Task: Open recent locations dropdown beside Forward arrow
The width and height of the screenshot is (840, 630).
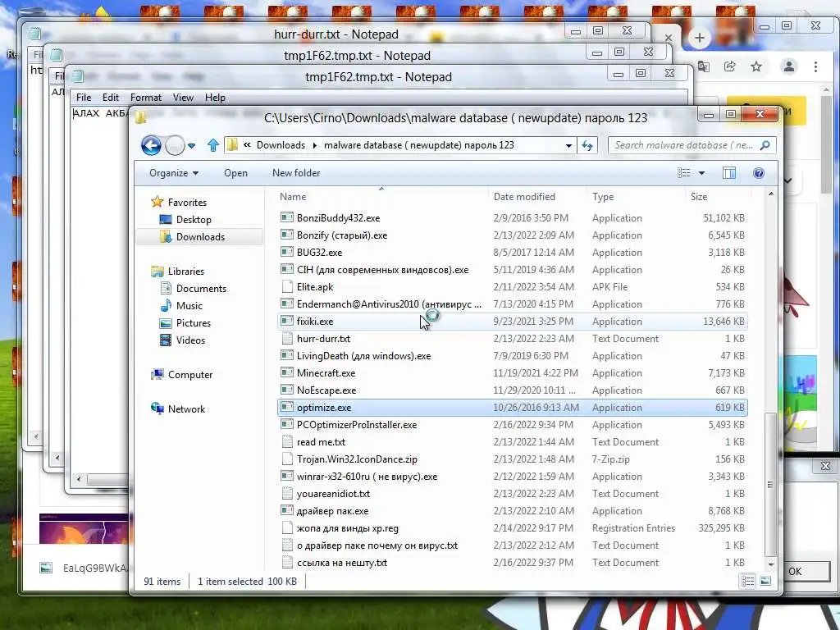Action: (x=191, y=146)
